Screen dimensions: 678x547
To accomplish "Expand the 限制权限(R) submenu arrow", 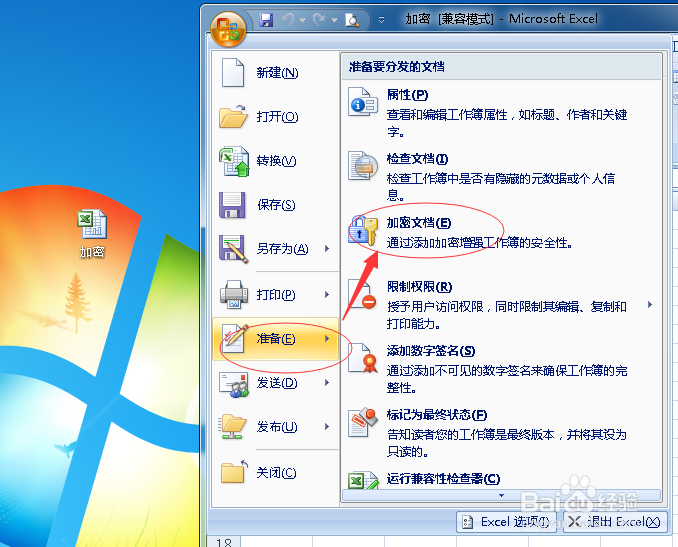I will pyautogui.click(x=650, y=305).
